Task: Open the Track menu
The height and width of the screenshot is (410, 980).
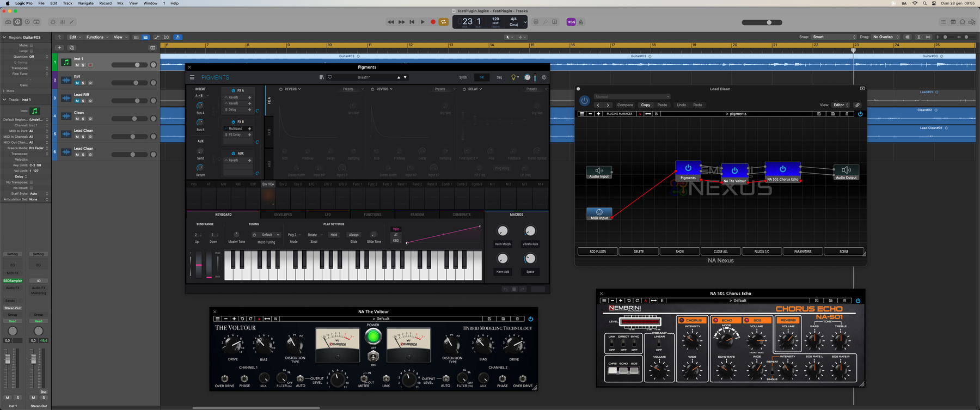Action: click(68, 3)
